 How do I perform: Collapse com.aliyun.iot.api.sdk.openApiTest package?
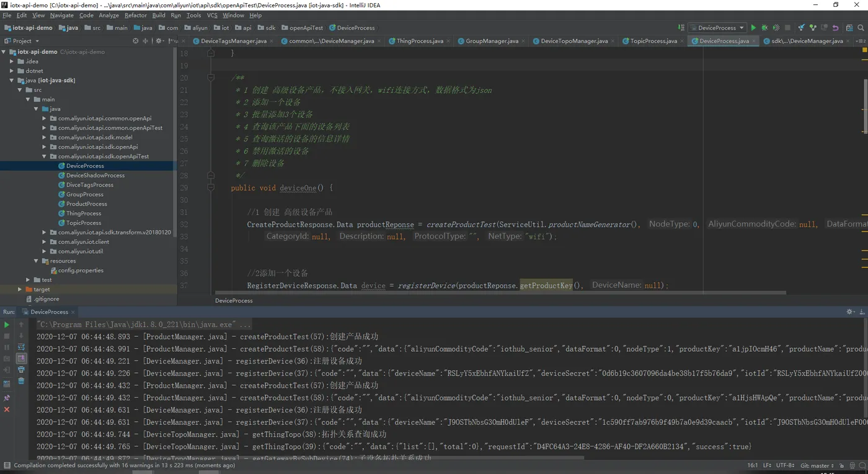pyautogui.click(x=45, y=156)
